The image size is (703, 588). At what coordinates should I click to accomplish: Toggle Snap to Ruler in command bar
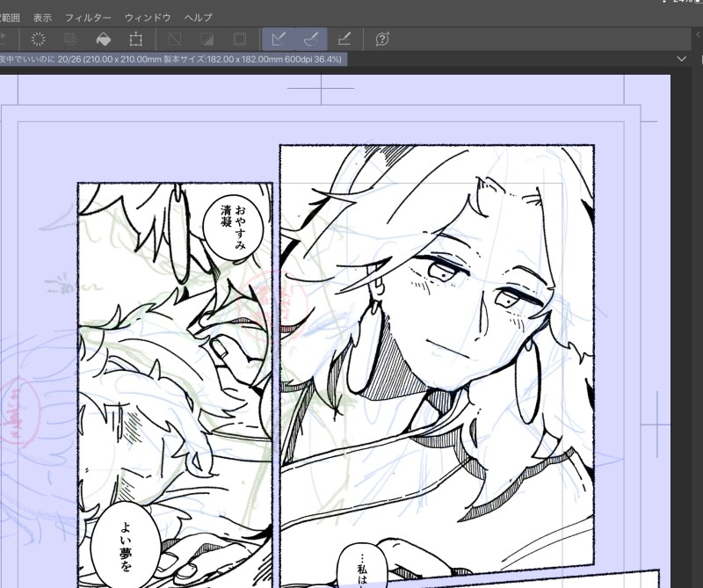(279, 40)
